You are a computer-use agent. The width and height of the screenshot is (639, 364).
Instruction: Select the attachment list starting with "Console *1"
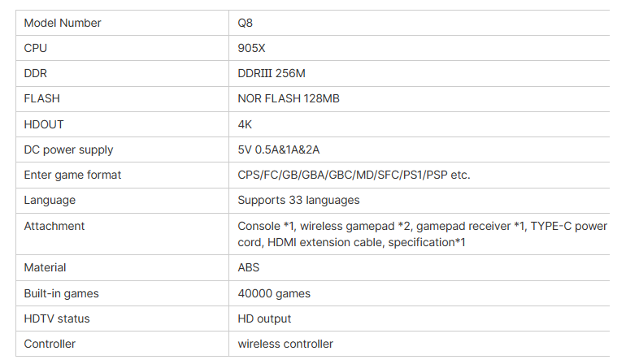[422, 234]
